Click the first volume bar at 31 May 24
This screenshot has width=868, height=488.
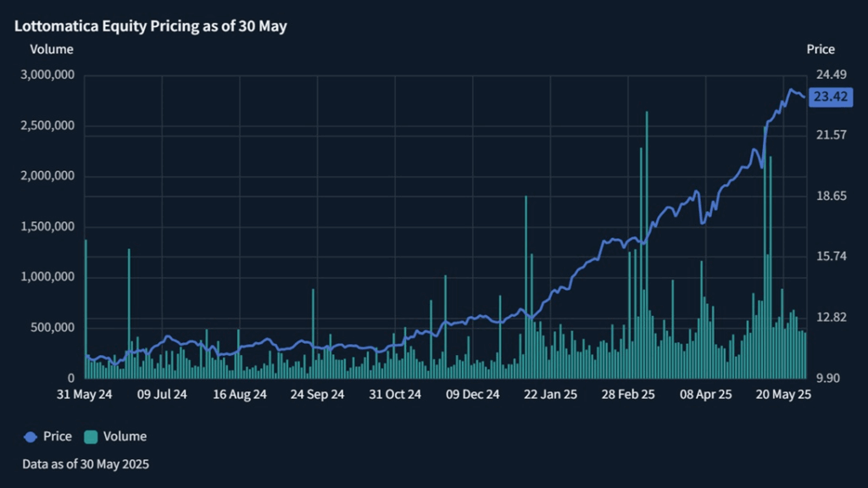point(86,309)
